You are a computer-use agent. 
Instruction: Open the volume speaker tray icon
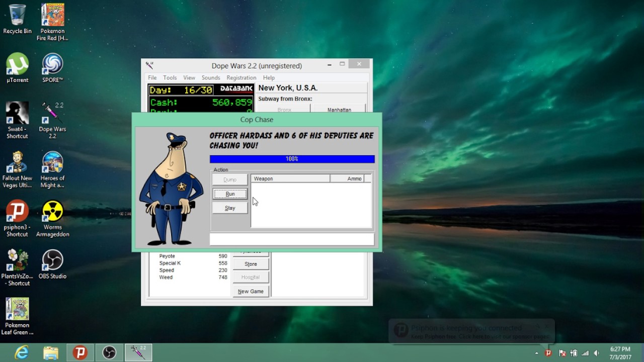597,353
